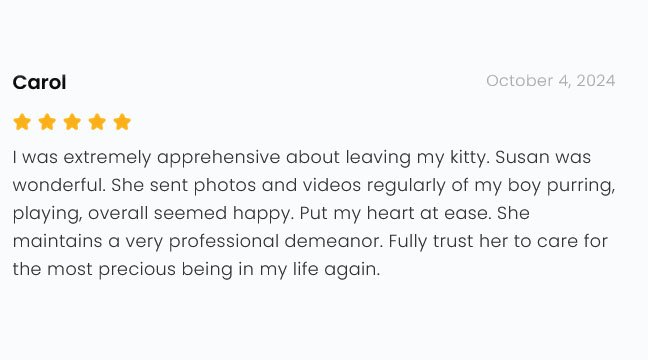The width and height of the screenshot is (648, 360).
Task: Click the word "videos" in the review
Action: pyautogui.click(x=332, y=185)
